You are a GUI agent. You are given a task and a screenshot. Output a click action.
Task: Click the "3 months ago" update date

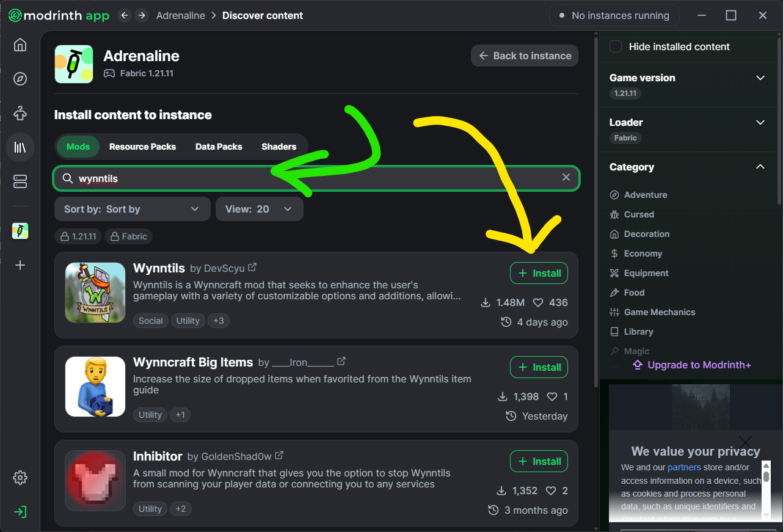pos(528,510)
